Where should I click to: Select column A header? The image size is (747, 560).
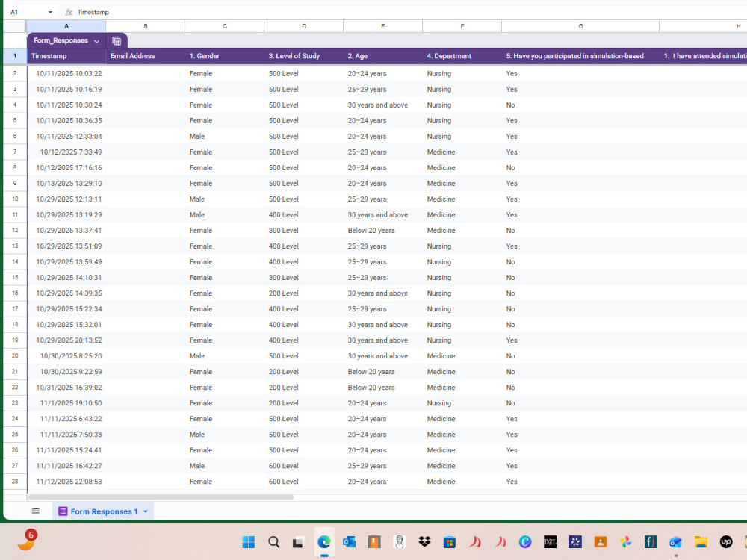[66, 26]
